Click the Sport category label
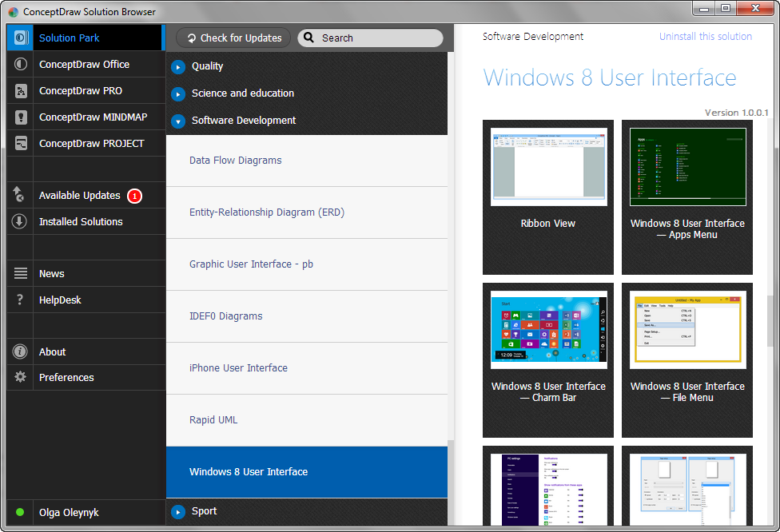This screenshot has height=532, width=780. click(204, 511)
